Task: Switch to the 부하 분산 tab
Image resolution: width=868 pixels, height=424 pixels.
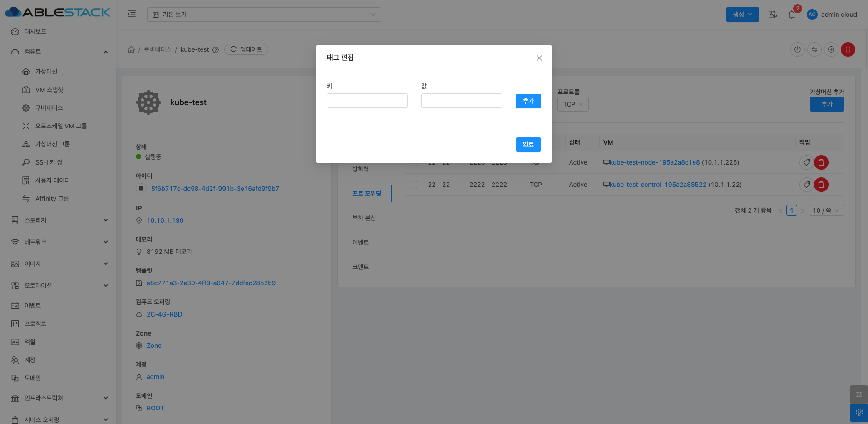Action: pyautogui.click(x=364, y=218)
